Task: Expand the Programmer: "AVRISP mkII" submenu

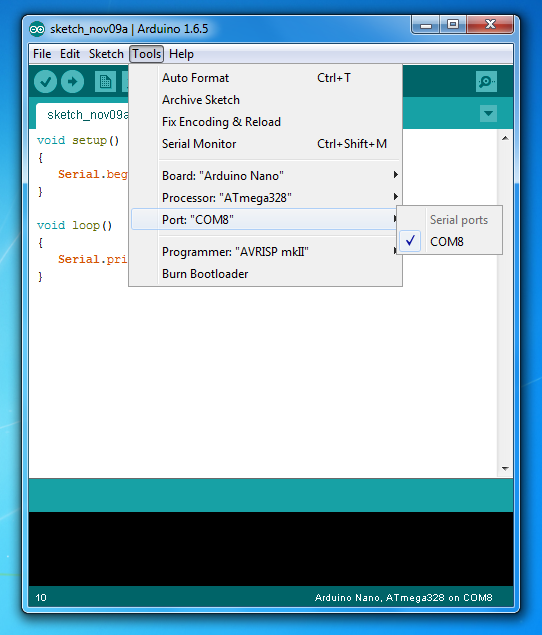Action: tap(265, 252)
